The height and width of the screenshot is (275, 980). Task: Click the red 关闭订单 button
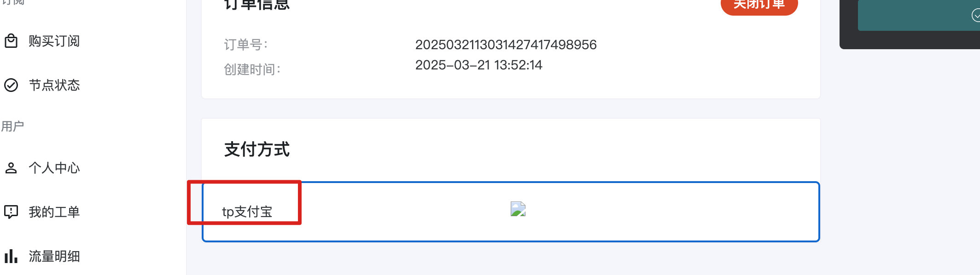click(x=759, y=5)
